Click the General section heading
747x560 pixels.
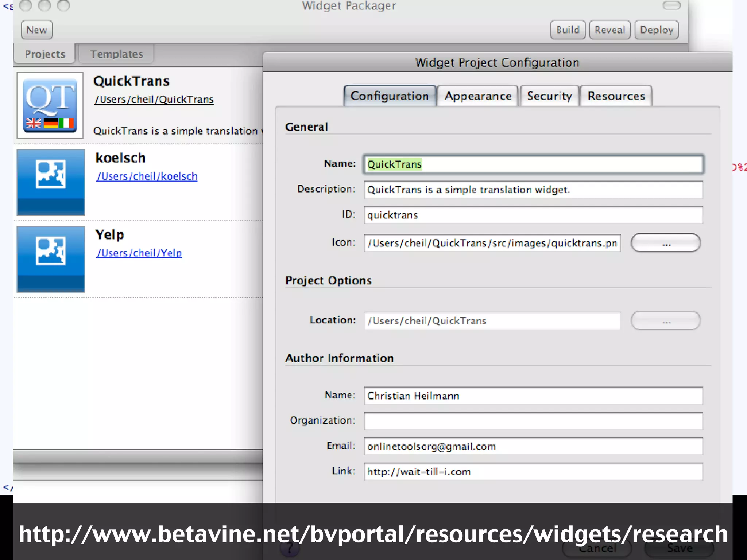(307, 127)
